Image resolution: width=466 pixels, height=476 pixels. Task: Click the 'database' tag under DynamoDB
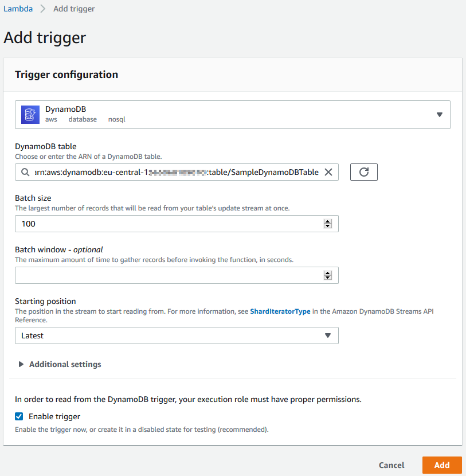click(x=83, y=119)
